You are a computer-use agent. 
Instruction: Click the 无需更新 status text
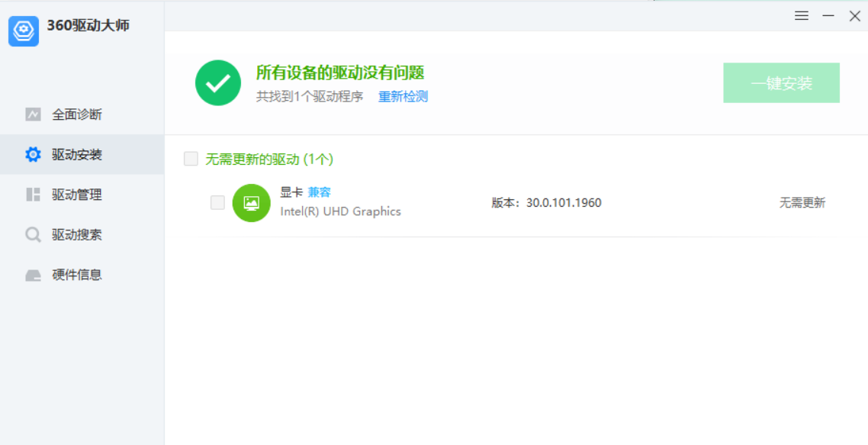coord(802,202)
